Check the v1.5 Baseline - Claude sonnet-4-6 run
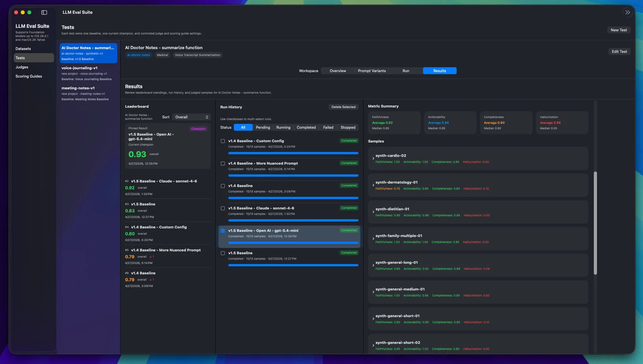643x364 pixels. pos(223,208)
